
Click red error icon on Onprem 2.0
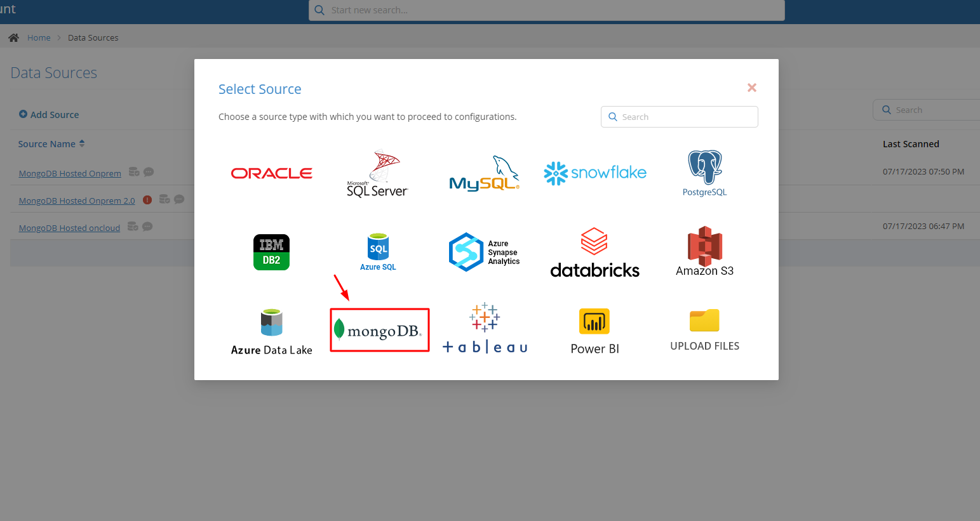147,199
